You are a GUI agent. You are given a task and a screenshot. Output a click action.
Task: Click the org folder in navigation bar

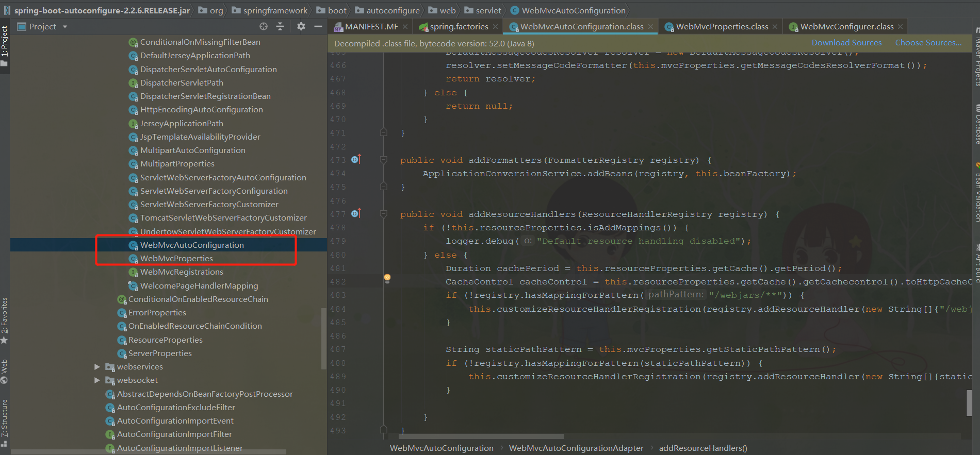(211, 10)
